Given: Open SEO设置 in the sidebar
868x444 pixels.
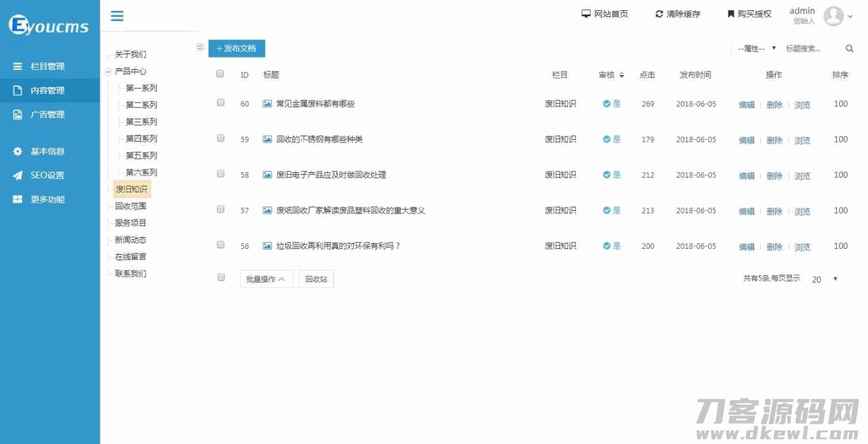Looking at the screenshot, I should pos(47,176).
